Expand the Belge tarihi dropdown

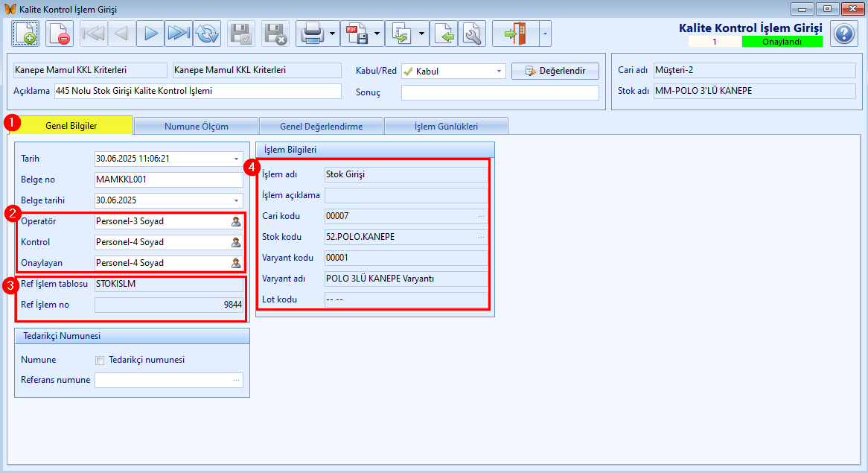237,200
